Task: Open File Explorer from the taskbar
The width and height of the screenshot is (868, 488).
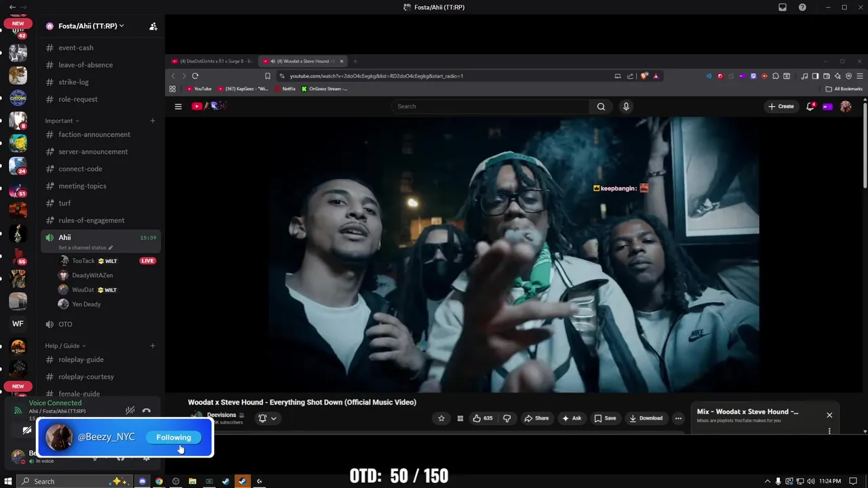Action: coord(193,481)
